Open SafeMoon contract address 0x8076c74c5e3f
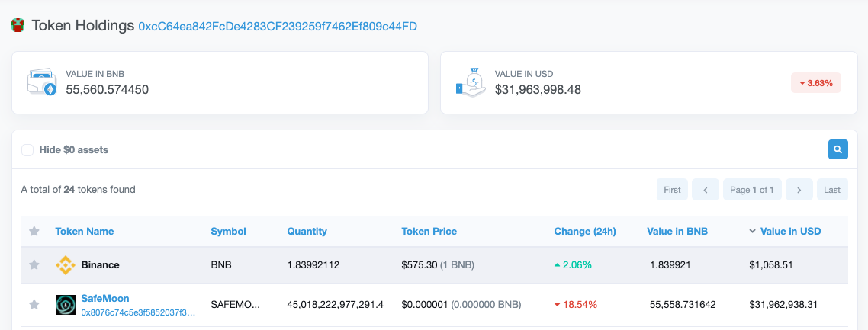Screen dimensions: 868x330 pos(138,312)
